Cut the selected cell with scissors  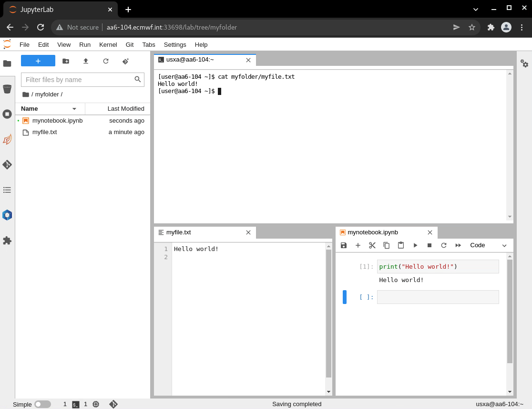(x=372, y=245)
